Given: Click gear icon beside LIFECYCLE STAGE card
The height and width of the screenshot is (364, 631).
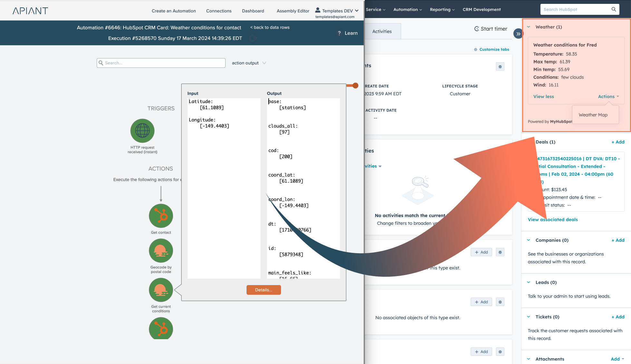Looking at the screenshot, I should 500,67.
